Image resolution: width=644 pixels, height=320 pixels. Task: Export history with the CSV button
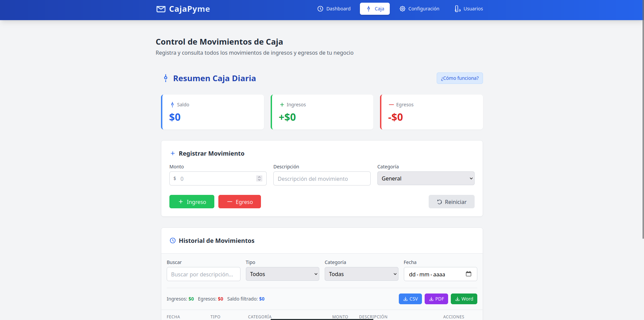pyautogui.click(x=410, y=299)
